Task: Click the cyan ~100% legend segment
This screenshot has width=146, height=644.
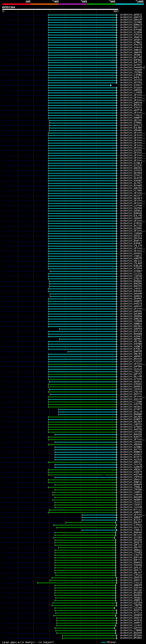Action: tap(130, 4)
